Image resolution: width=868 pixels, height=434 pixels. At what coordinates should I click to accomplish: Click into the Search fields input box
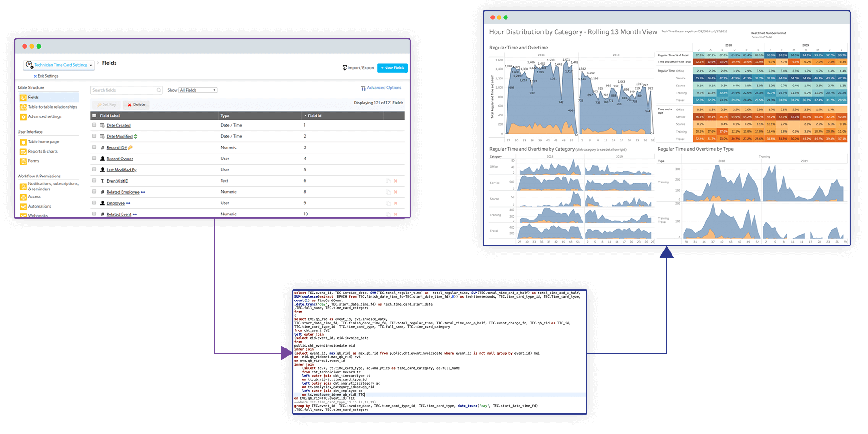click(122, 90)
